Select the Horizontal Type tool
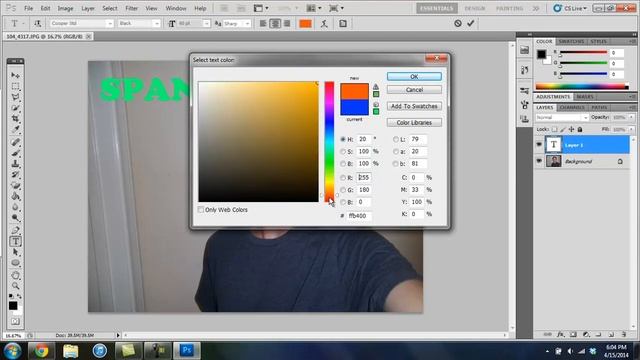640x360 pixels. coord(15,241)
